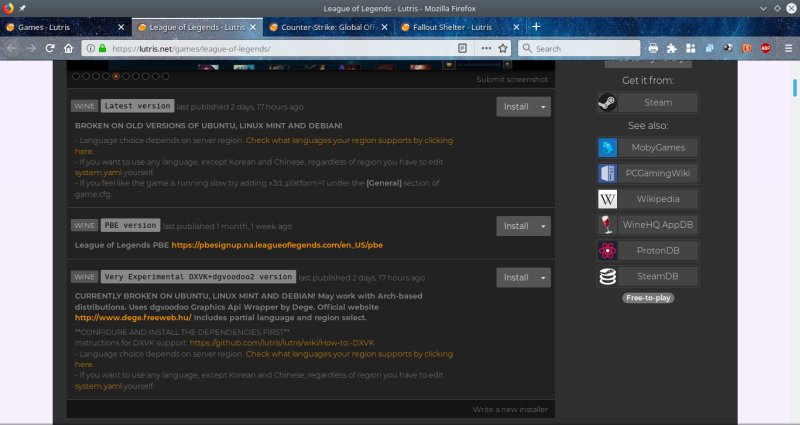Screen dimensions: 800x425
Task: Click the black and white sphere extension icon
Action: click(728, 48)
